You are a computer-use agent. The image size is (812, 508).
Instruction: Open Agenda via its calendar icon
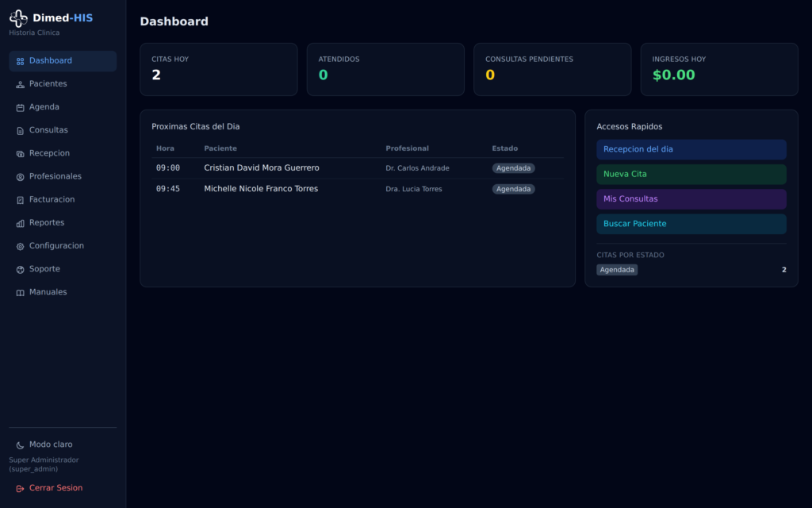[x=20, y=108]
